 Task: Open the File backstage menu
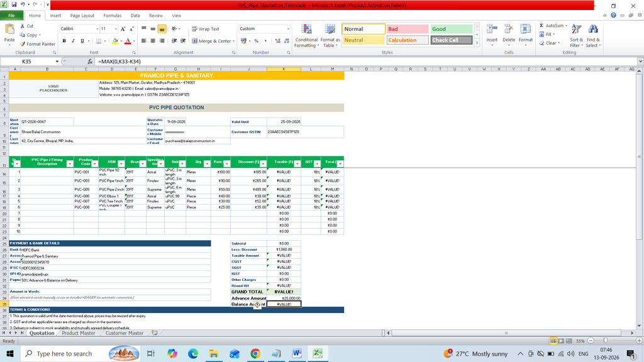coord(11,16)
